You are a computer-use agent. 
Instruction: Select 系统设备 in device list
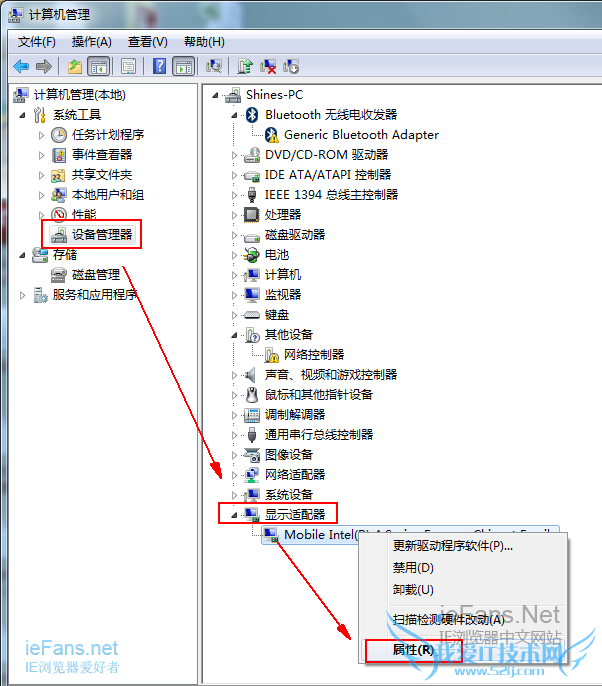click(289, 495)
